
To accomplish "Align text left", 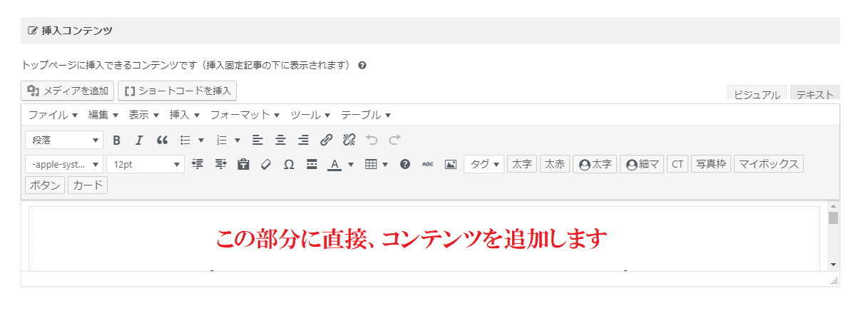I will (x=257, y=140).
